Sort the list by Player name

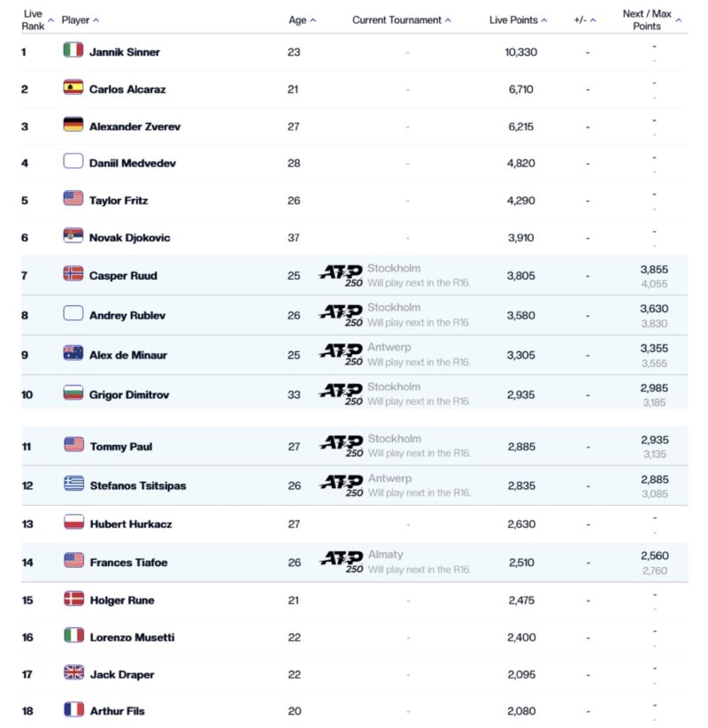point(80,20)
